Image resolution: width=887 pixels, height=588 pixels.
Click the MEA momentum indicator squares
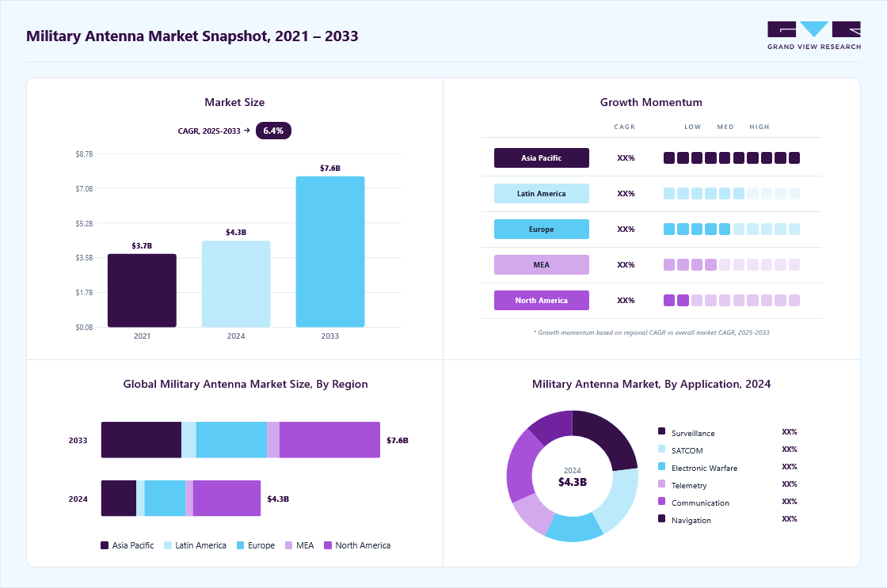tap(732, 264)
